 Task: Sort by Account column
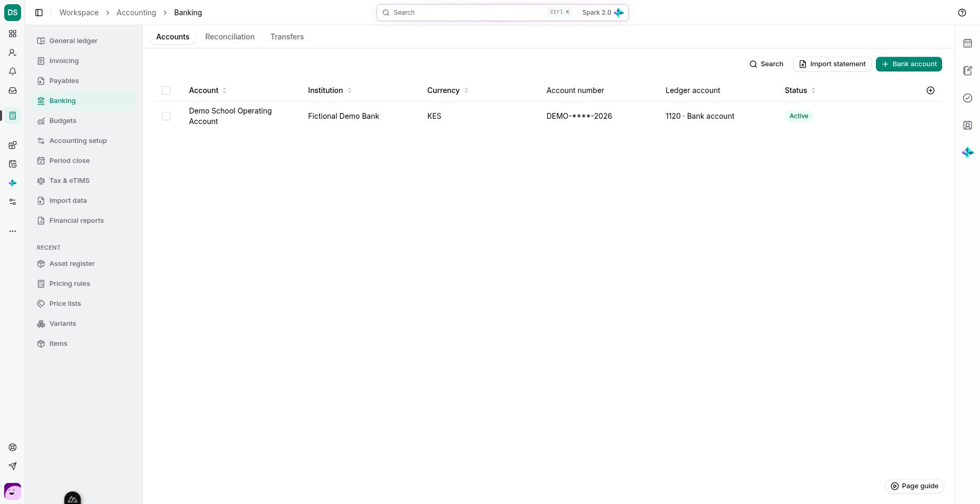208,90
